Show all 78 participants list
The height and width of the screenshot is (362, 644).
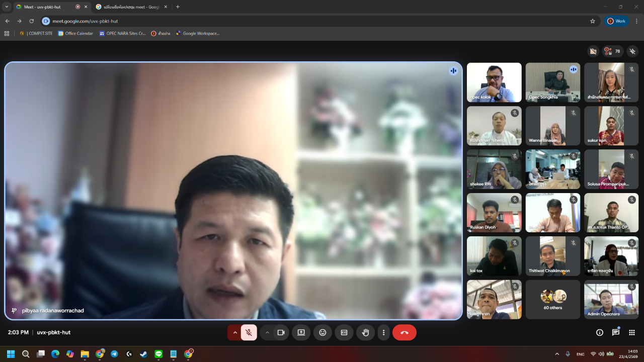click(x=613, y=51)
